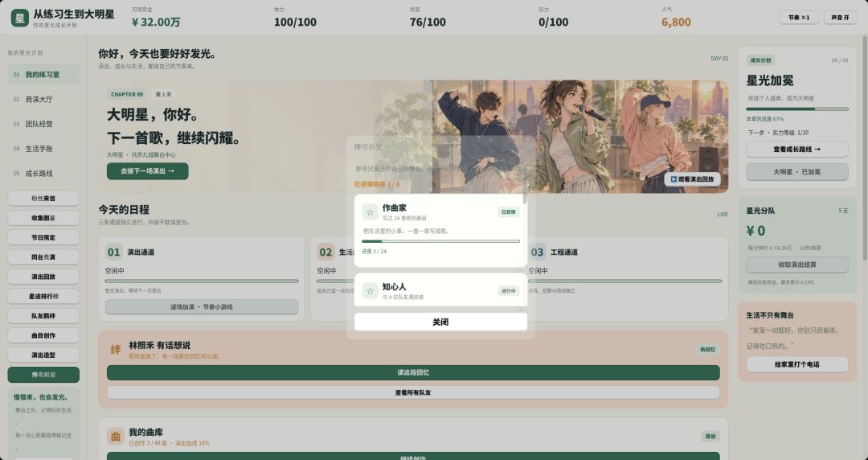This screenshot has width=868, height=460.
Task: Open 星途排行榜 from the sidebar
Action: (x=43, y=296)
